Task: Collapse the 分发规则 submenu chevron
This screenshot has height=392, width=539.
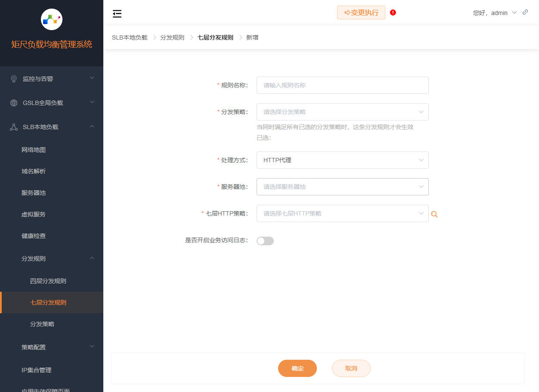Action: point(92,258)
